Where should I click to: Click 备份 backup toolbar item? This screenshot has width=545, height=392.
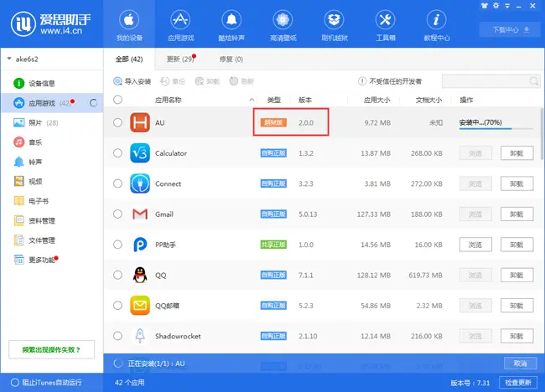click(x=173, y=81)
